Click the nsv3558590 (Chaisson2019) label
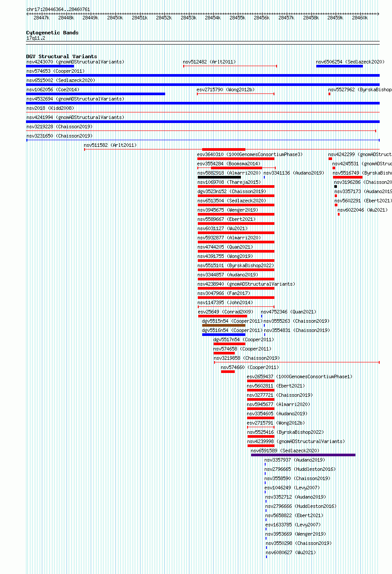Viewport: 392px width, 574px height. pyautogui.click(x=297, y=478)
